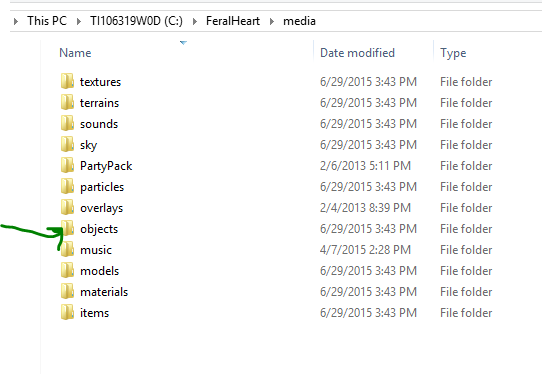Open dropdown arrow after This PC

pos(78,21)
